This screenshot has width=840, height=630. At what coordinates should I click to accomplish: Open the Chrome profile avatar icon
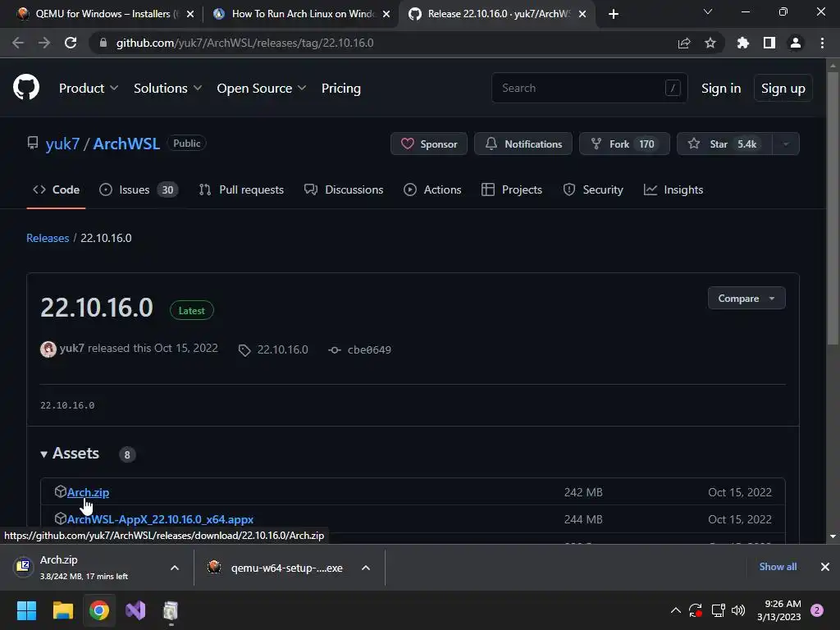(x=796, y=43)
